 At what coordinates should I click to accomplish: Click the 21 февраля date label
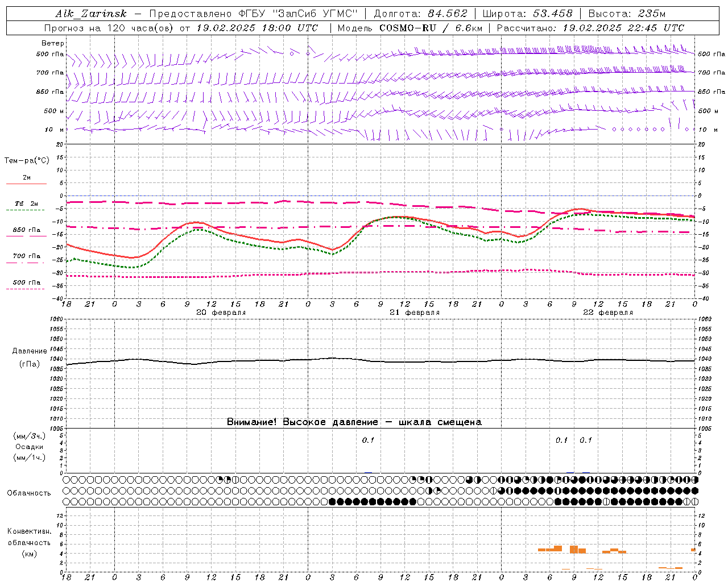click(x=414, y=313)
